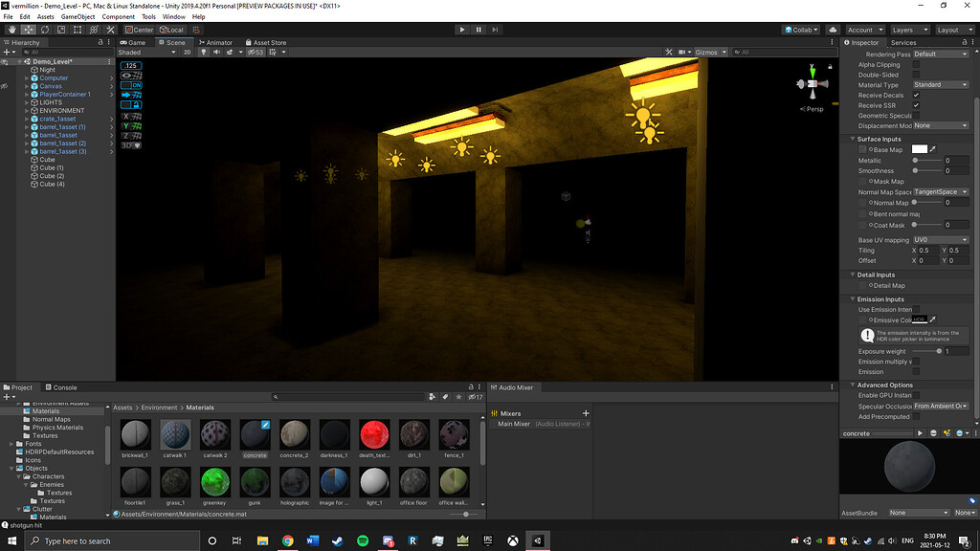The width and height of the screenshot is (980, 551).
Task: Select the Rect Transform tool
Action: pos(77,30)
